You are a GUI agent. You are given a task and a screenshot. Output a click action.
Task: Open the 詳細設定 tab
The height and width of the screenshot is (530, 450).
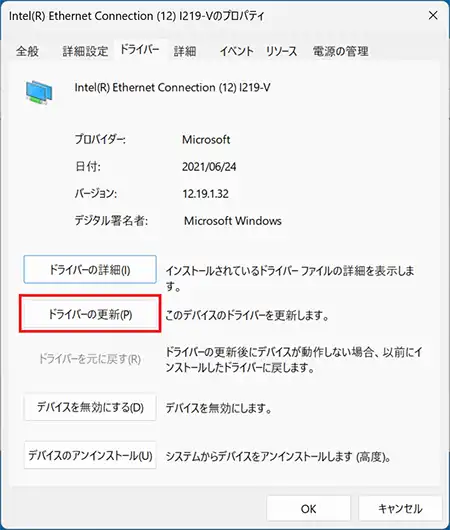click(85, 51)
